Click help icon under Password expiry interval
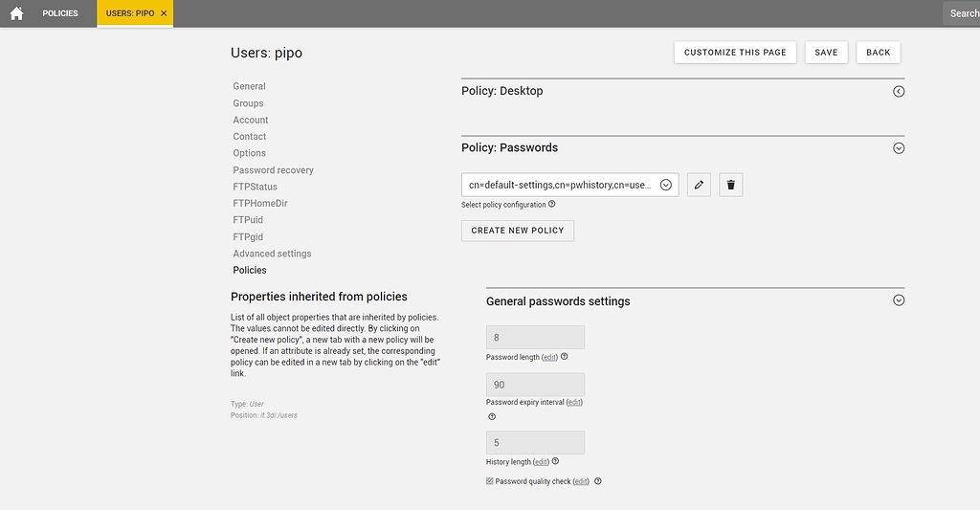 pyautogui.click(x=492, y=416)
